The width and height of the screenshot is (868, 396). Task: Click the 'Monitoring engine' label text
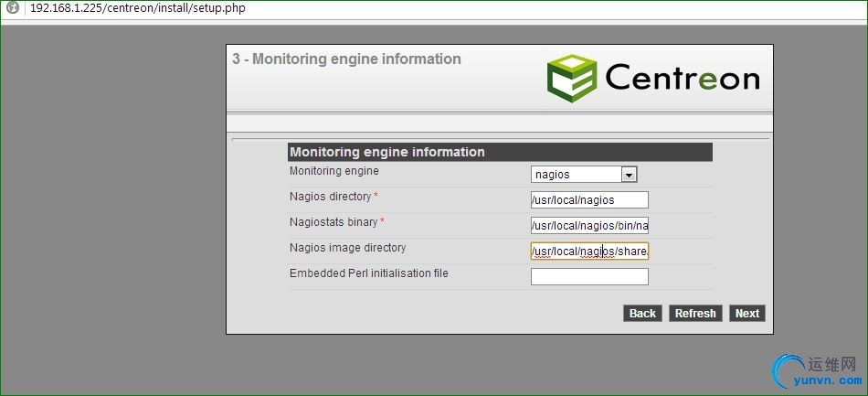tap(334, 171)
